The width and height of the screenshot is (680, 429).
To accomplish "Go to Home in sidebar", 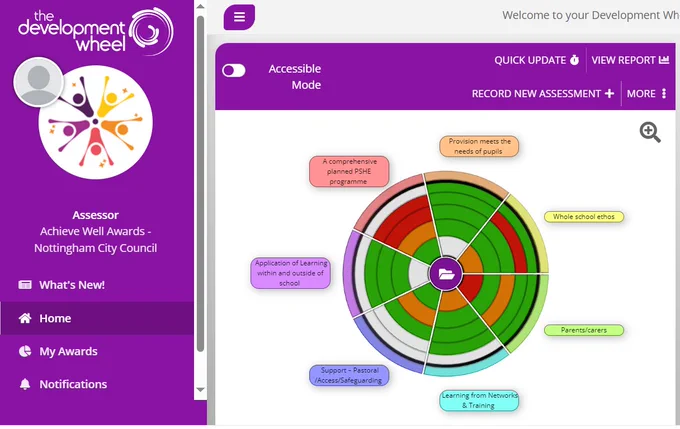I will click(x=97, y=318).
